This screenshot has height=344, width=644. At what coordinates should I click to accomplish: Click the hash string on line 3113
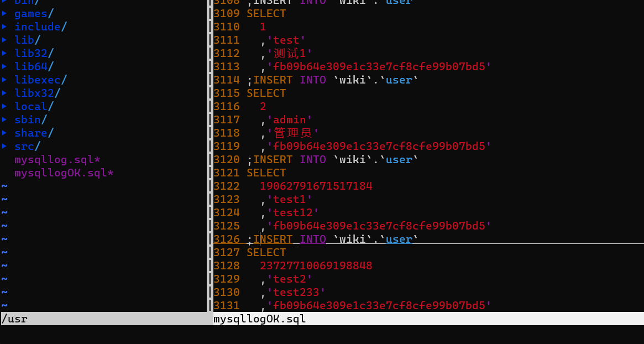click(x=379, y=66)
